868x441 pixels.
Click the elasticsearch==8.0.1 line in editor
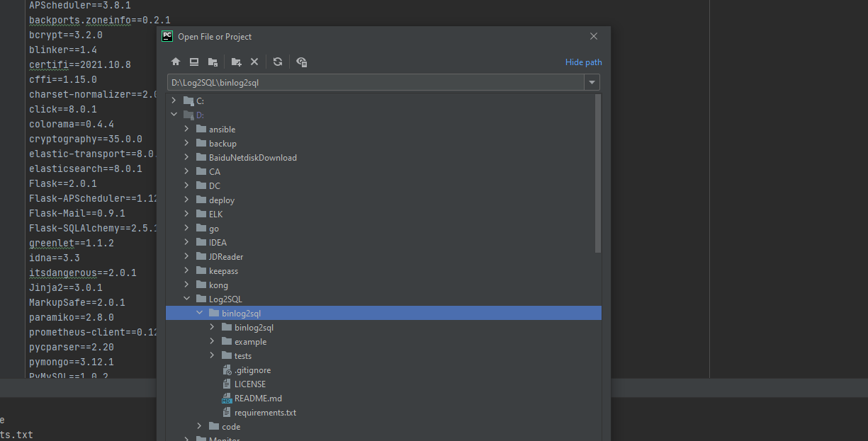tap(86, 168)
